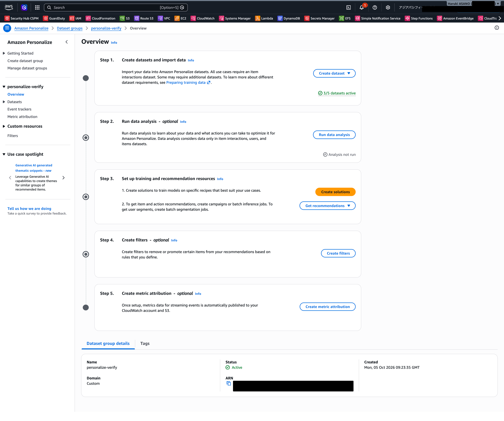
Task: Open Metric attribution in the sidebar
Action: (x=22, y=116)
